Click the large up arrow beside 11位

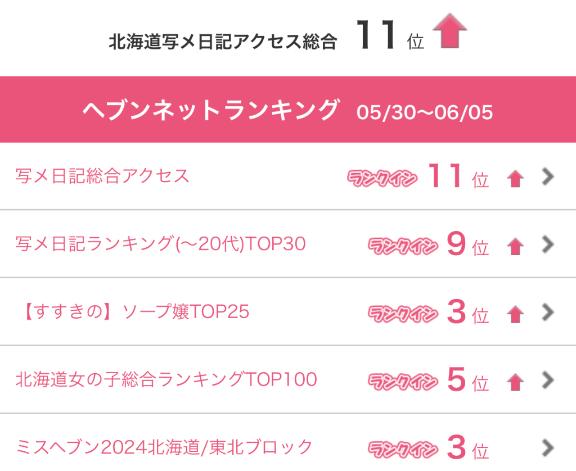tap(450, 31)
